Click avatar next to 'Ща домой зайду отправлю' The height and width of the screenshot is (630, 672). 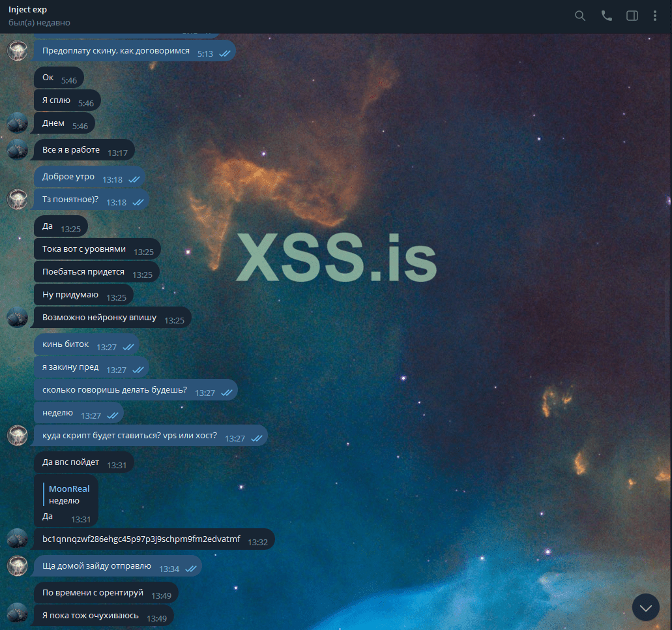18,566
